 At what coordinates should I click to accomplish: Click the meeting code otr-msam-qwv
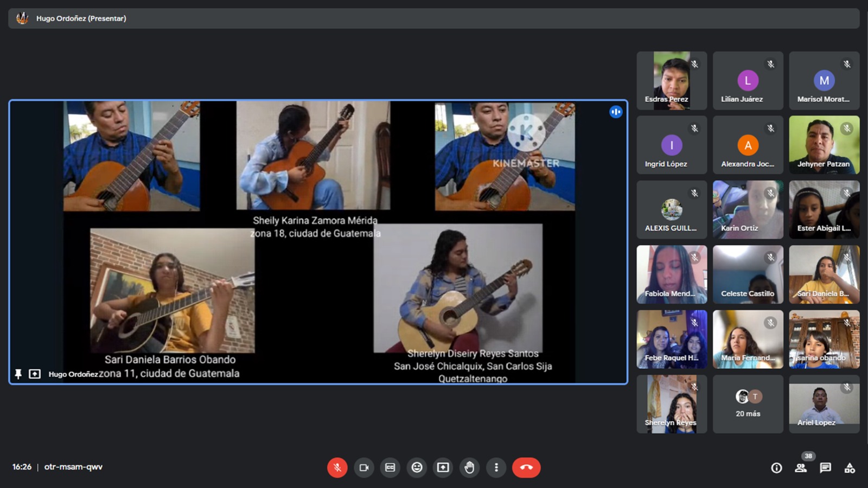[73, 467]
